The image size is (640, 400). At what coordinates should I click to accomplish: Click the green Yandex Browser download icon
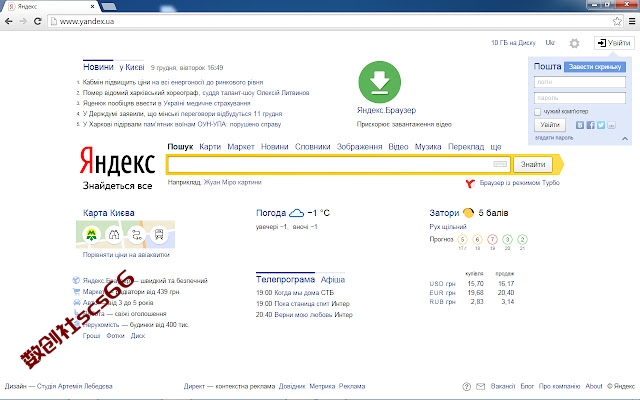click(x=380, y=82)
